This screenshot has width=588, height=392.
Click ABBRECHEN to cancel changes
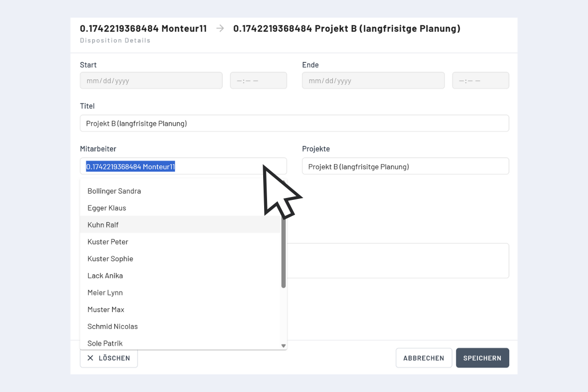(x=423, y=358)
